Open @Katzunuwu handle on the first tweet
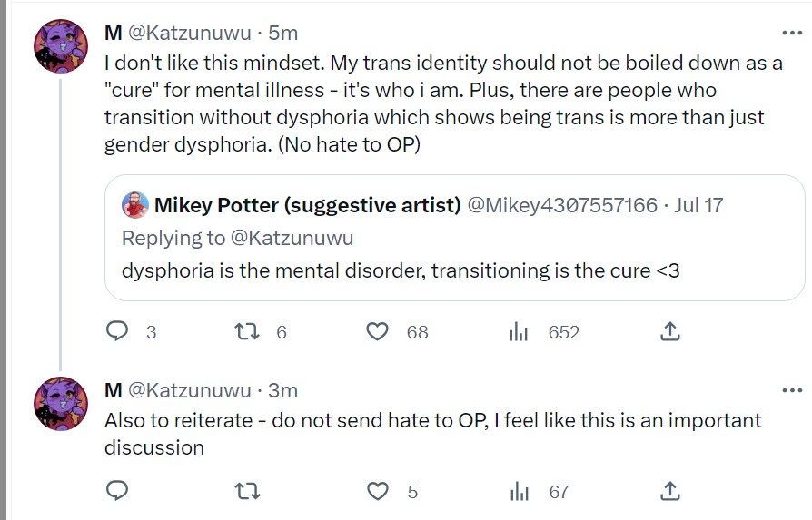Screen dimensions: 812x520 click(189, 33)
